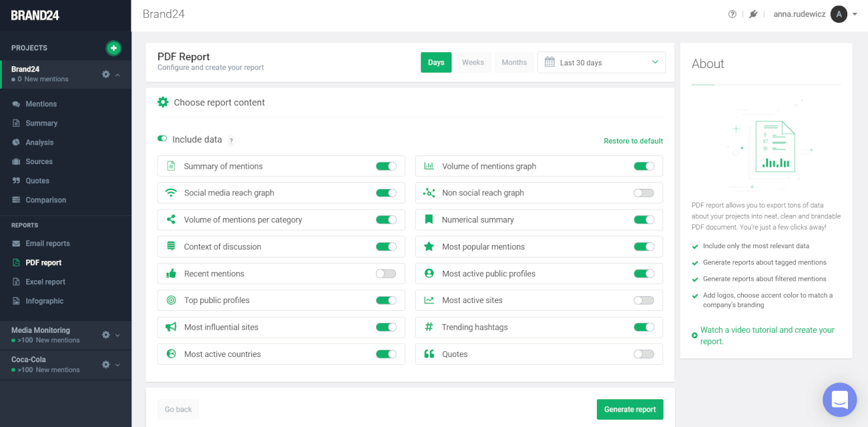This screenshot has height=427, width=868.
Task: Click the Restore to default link
Action: pos(633,141)
